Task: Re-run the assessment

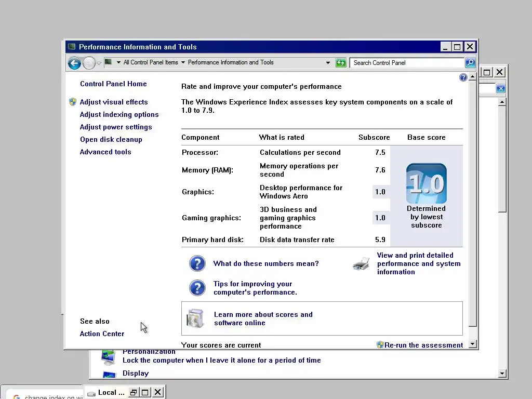Action: (423, 345)
